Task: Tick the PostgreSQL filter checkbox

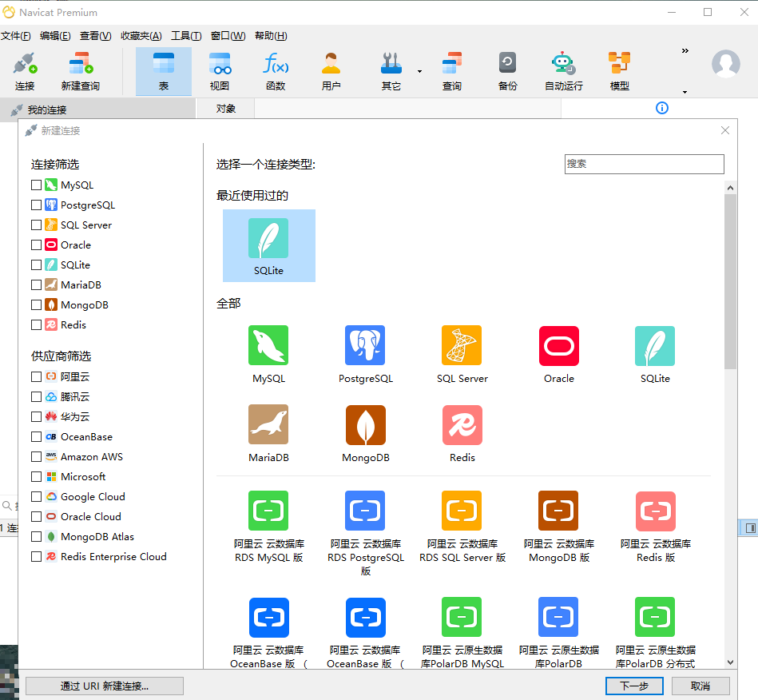Action: point(36,205)
